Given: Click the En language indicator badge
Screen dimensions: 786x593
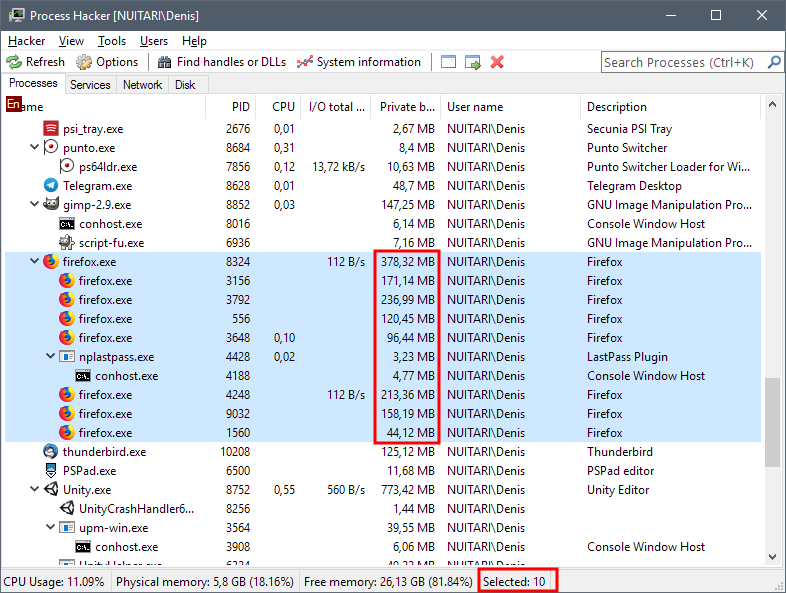Looking at the screenshot, I should pyautogui.click(x=14, y=104).
